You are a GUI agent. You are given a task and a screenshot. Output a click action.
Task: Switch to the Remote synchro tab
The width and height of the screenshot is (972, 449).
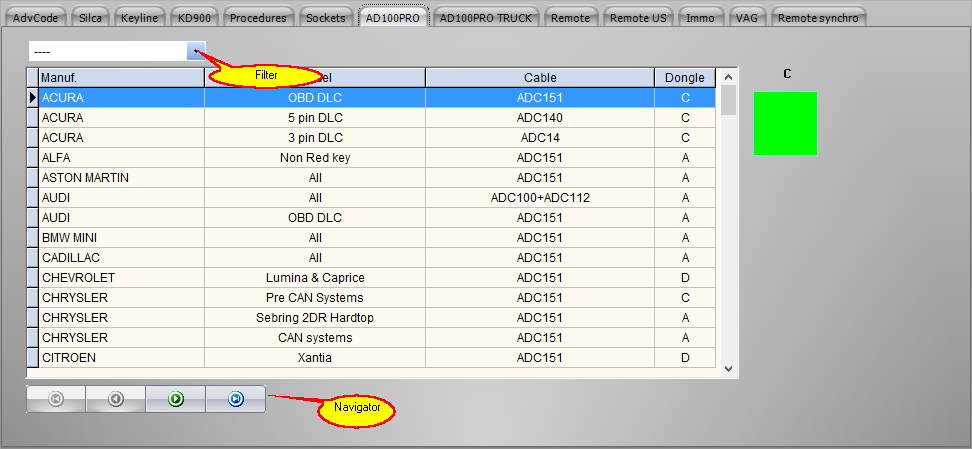coord(817,18)
